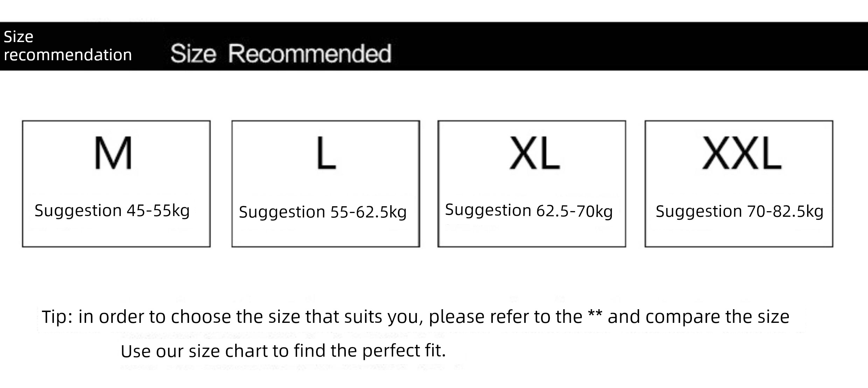Click the large XL letters

(534, 153)
